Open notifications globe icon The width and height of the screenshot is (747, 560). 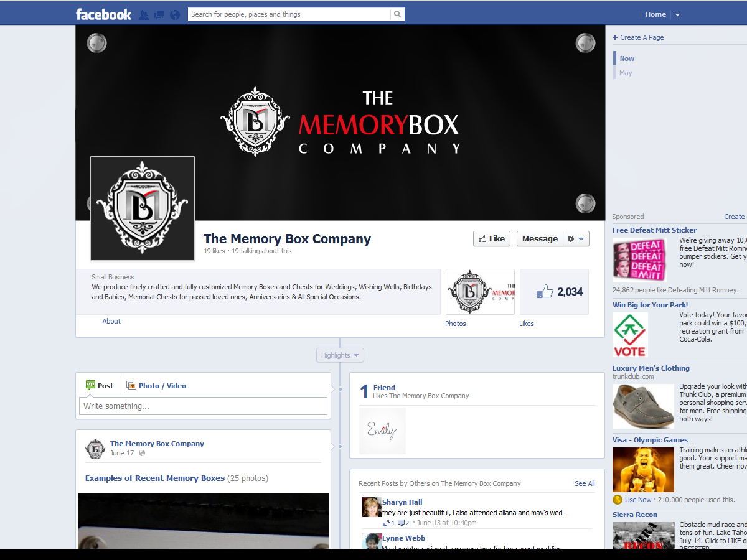pos(175,14)
